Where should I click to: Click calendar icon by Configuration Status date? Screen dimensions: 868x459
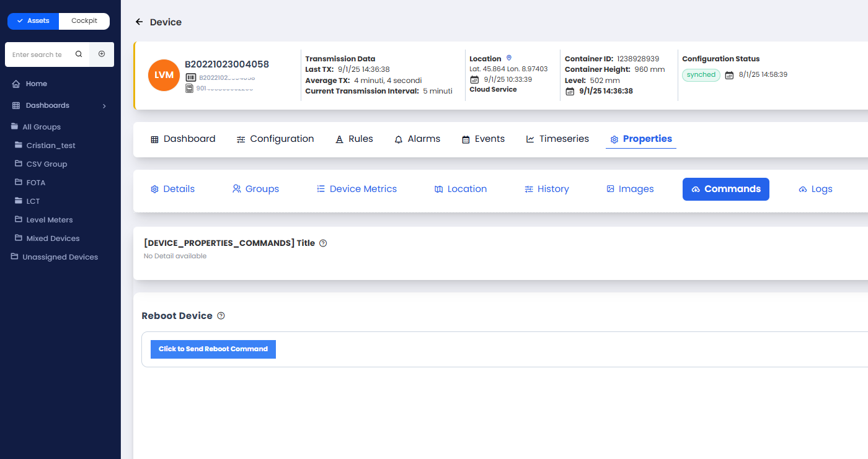(x=729, y=75)
